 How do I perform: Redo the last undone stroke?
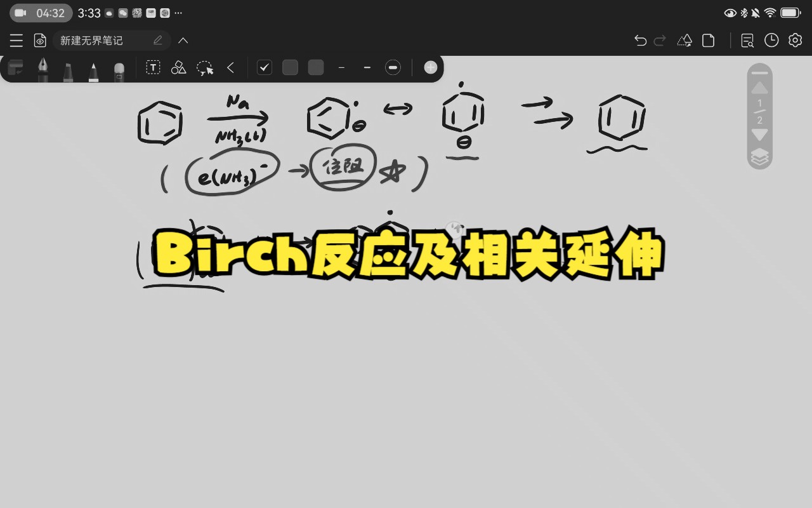(x=660, y=41)
